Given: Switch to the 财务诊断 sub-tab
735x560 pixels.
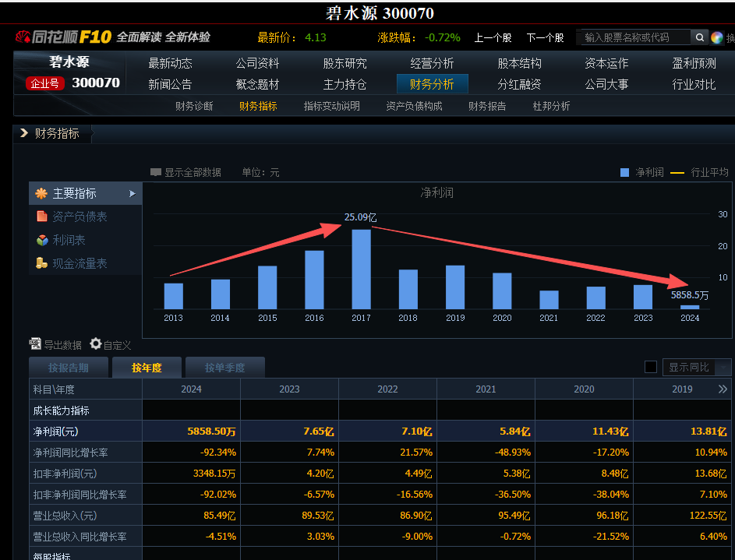Looking at the screenshot, I should [194, 106].
